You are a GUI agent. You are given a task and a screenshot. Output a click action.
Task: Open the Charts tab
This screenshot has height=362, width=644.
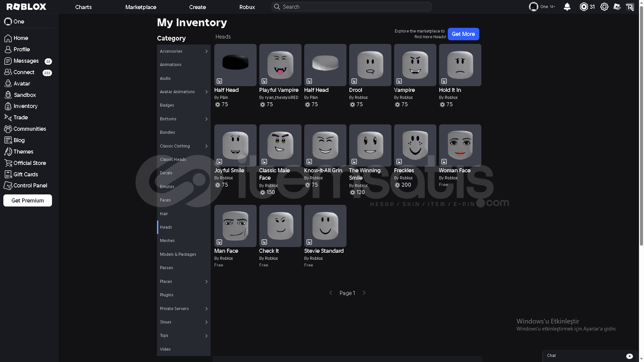[x=83, y=7]
